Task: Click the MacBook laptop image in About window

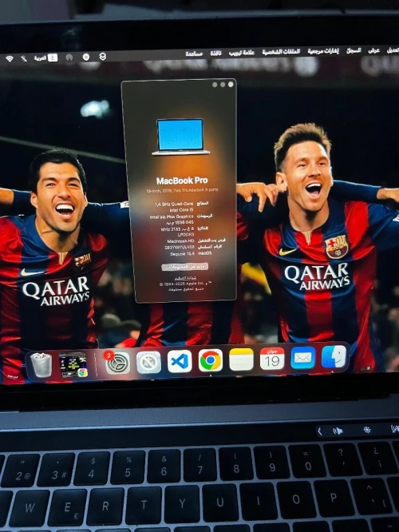Action: pos(180,137)
